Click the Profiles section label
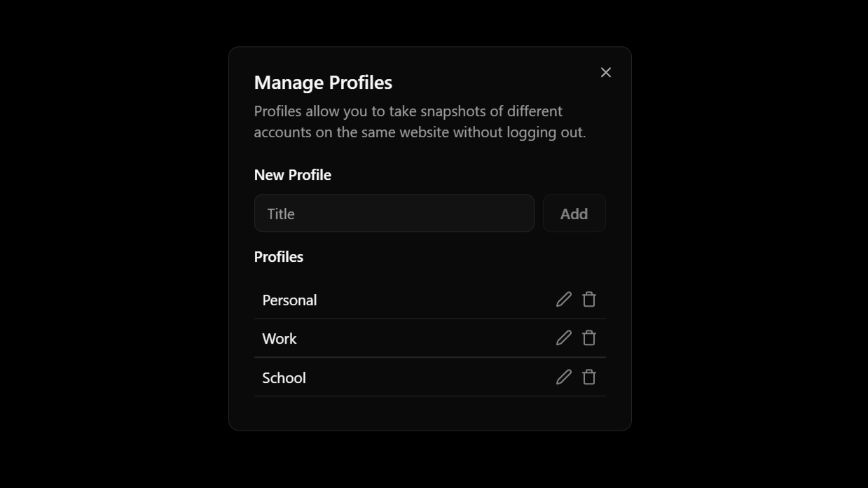Screen dimensions: 868x488 pyautogui.click(x=279, y=257)
